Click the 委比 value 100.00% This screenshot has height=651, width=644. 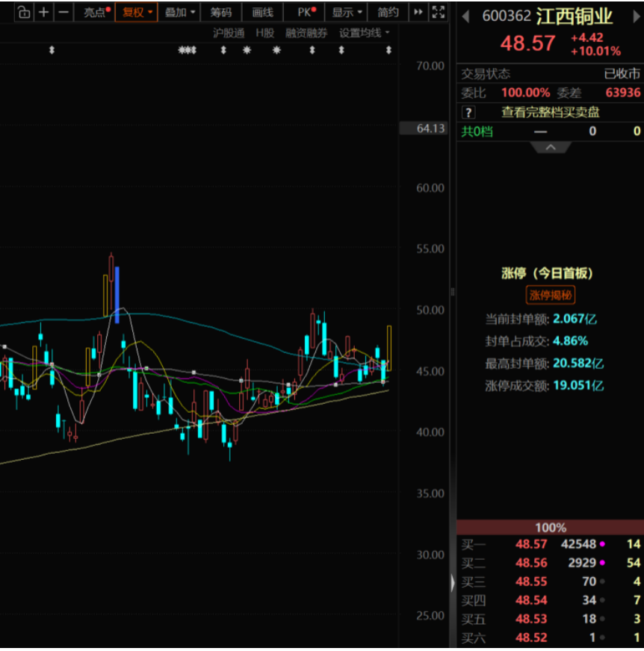coord(526,92)
